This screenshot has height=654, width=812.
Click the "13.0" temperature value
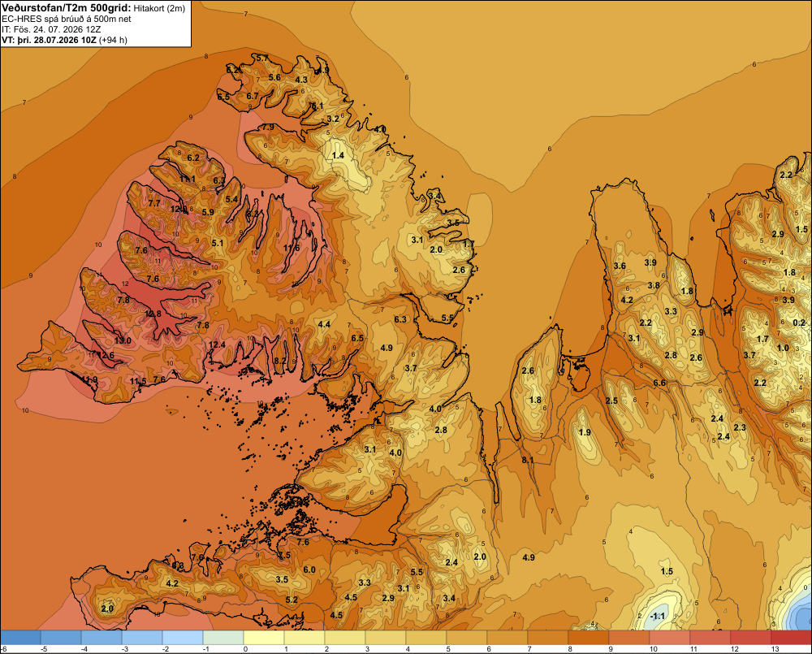123,340
